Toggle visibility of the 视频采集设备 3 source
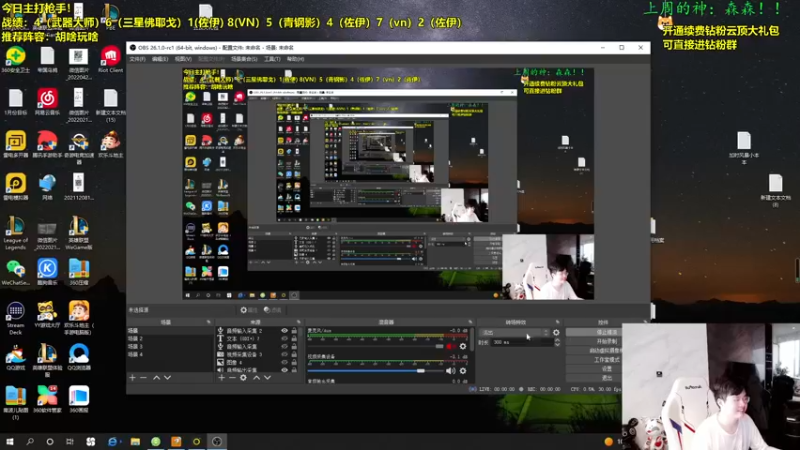 click(x=285, y=354)
